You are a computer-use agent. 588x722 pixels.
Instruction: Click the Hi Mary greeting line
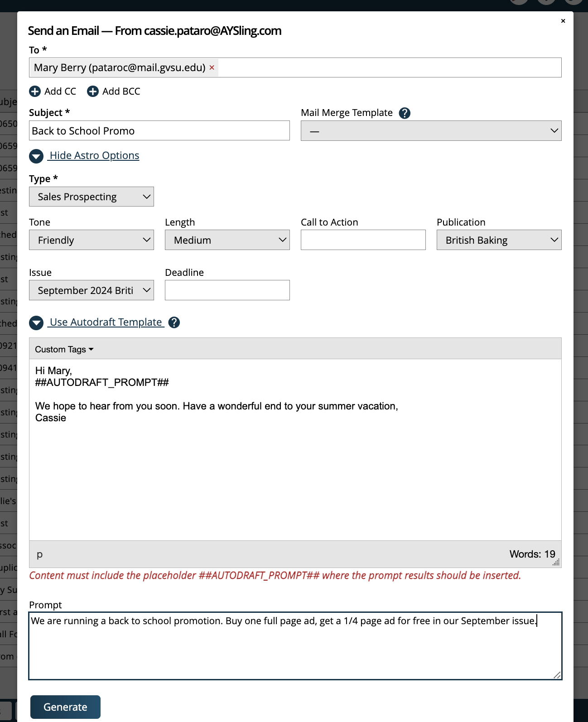click(53, 371)
